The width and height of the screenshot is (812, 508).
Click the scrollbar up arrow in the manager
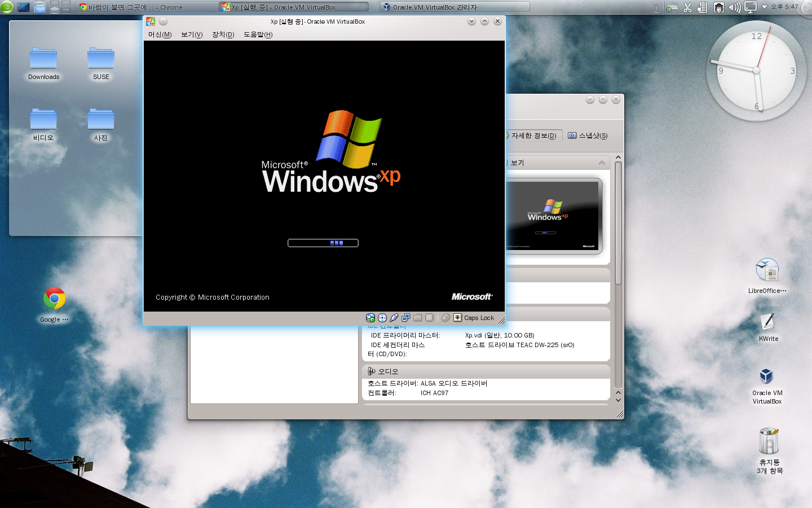(618, 157)
